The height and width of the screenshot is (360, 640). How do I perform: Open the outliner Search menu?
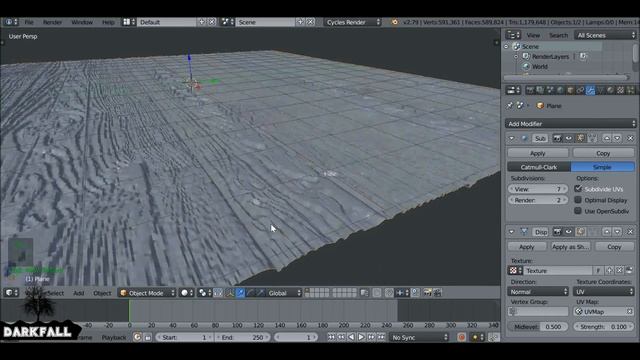click(558, 36)
